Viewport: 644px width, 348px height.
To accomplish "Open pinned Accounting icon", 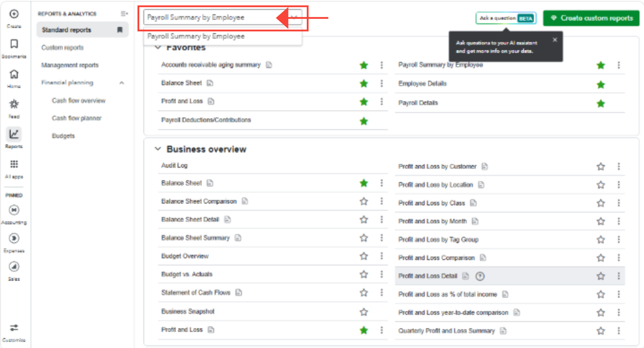I will 14,210.
